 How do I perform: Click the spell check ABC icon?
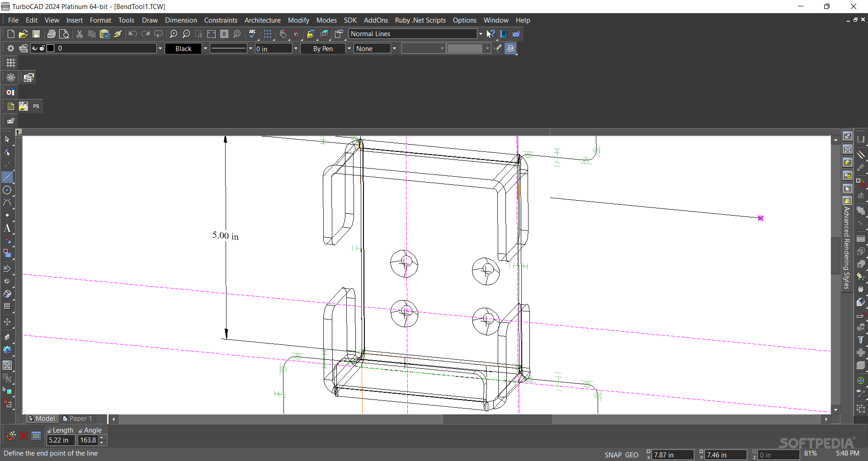pos(252,34)
